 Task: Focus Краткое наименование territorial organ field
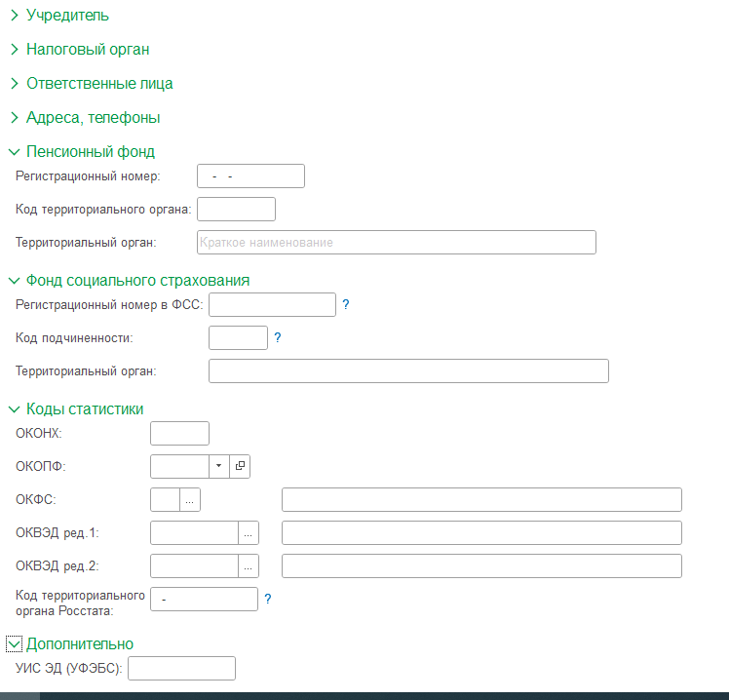pyautogui.click(x=397, y=243)
